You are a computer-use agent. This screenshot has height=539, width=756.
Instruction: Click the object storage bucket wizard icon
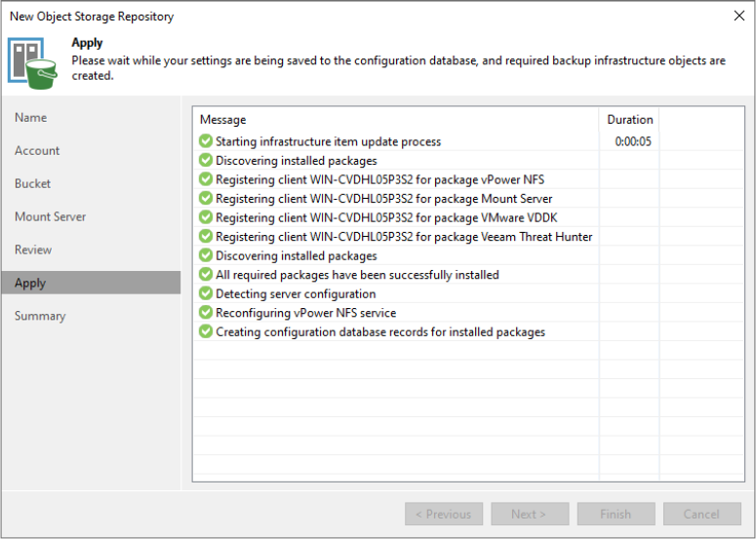pyautogui.click(x=32, y=63)
